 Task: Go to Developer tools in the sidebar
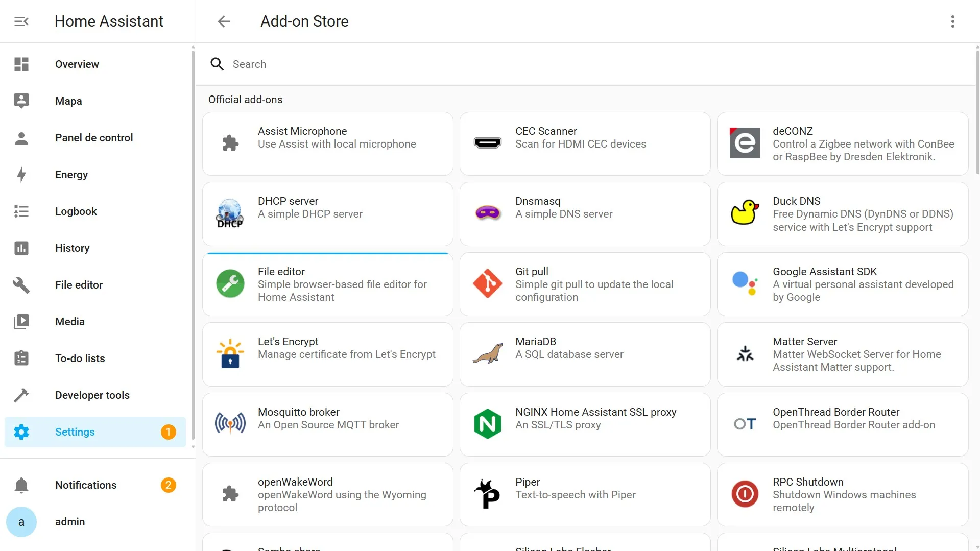(x=95, y=395)
